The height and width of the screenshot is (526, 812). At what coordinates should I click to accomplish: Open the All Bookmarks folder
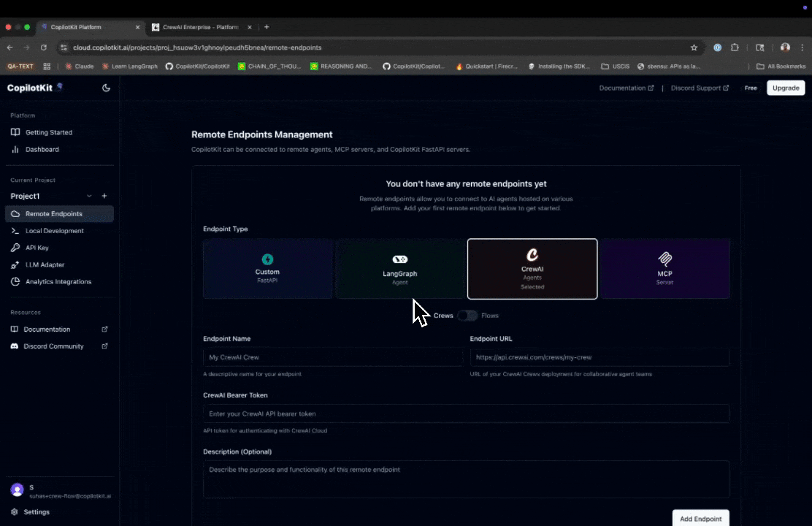(x=781, y=66)
